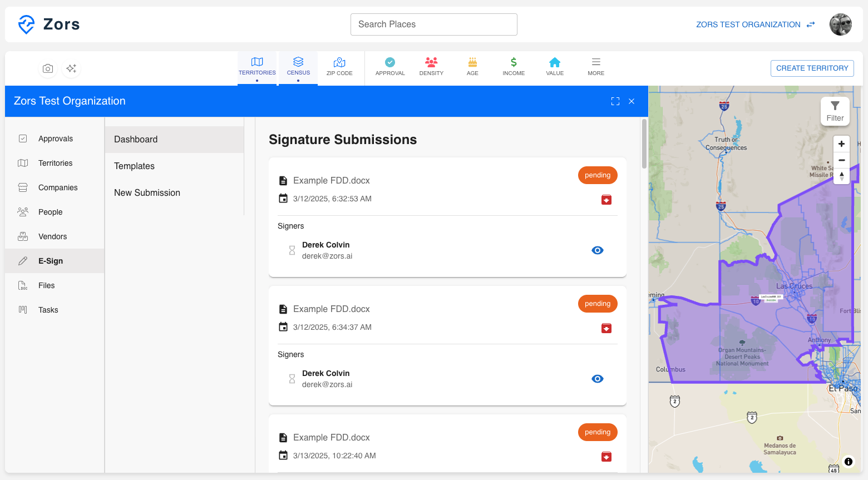This screenshot has height=480, width=868.
Task: Click the Search Places input field
Action: [x=434, y=24]
